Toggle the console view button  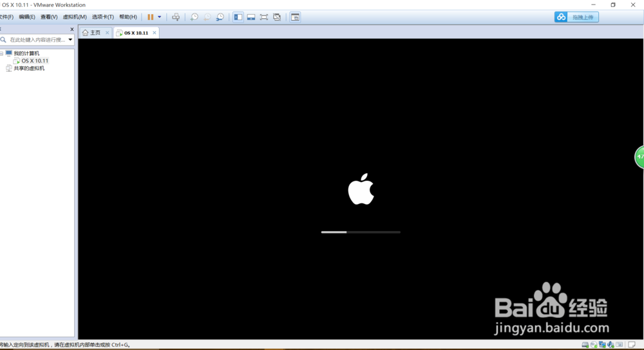tap(296, 17)
